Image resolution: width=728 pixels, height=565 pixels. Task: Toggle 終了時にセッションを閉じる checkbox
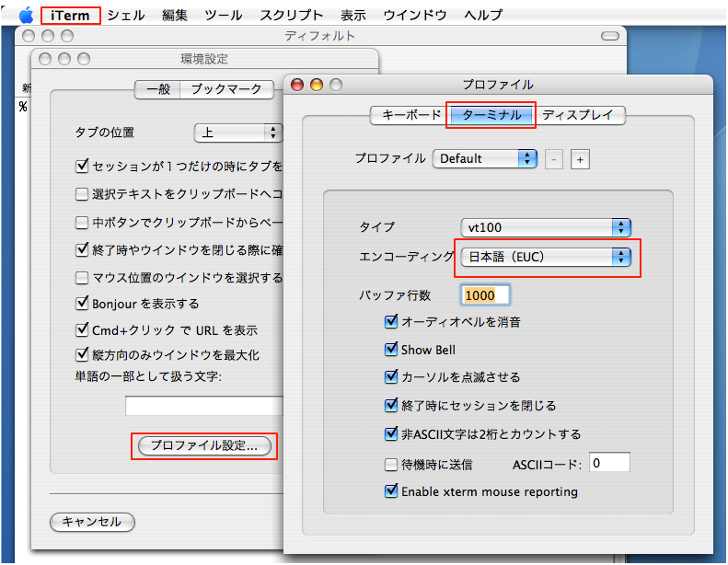click(x=391, y=405)
